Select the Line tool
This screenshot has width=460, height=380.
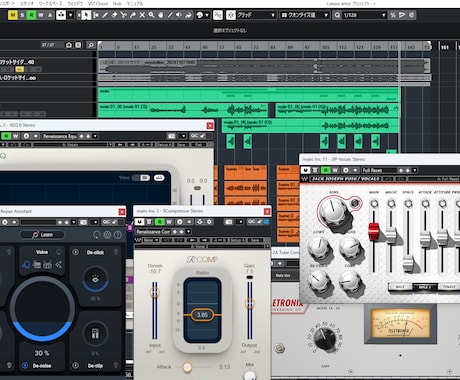click(170, 15)
